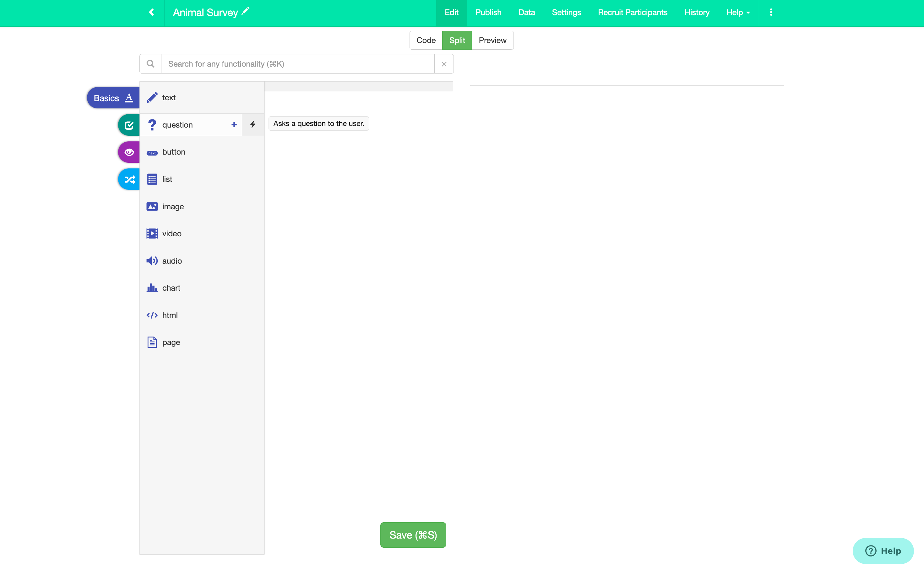Image resolution: width=924 pixels, height=570 pixels.
Task: Click the html code brackets icon
Action: (152, 315)
